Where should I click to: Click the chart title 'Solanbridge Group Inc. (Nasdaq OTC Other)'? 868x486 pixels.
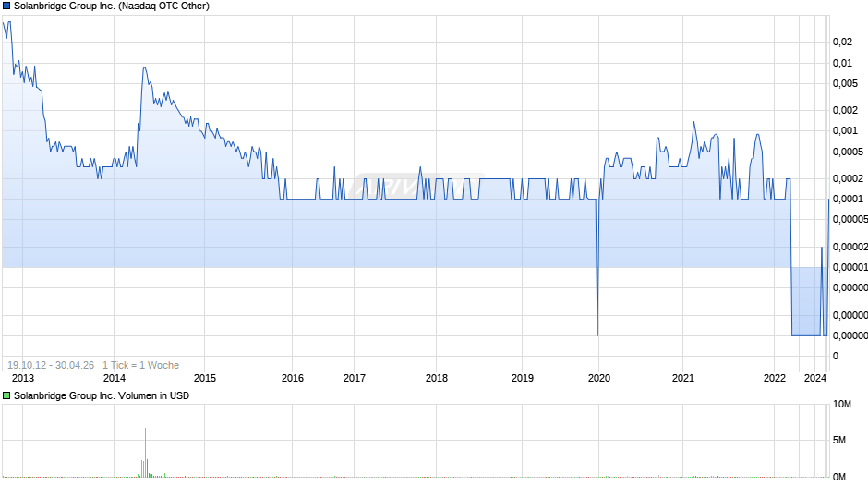pyautogui.click(x=111, y=6)
